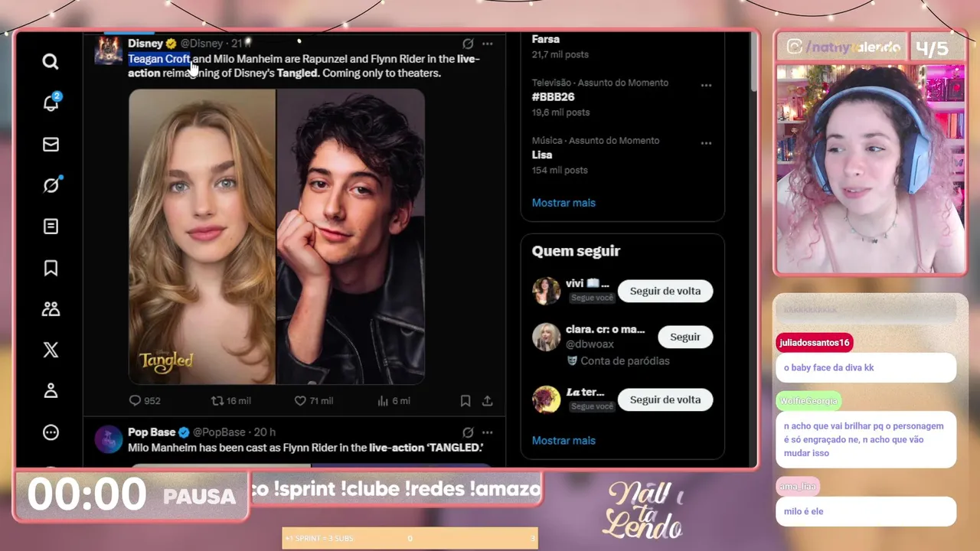The width and height of the screenshot is (980, 551).
Task: Follow back the vivi account
Action: [x=665, y=291]
